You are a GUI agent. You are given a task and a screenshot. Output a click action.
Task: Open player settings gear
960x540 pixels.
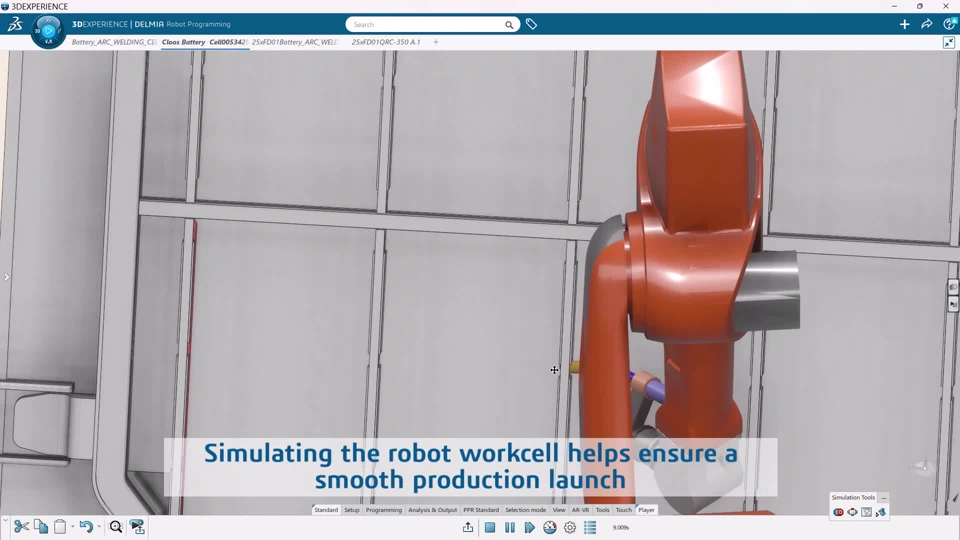coord(570,527)
